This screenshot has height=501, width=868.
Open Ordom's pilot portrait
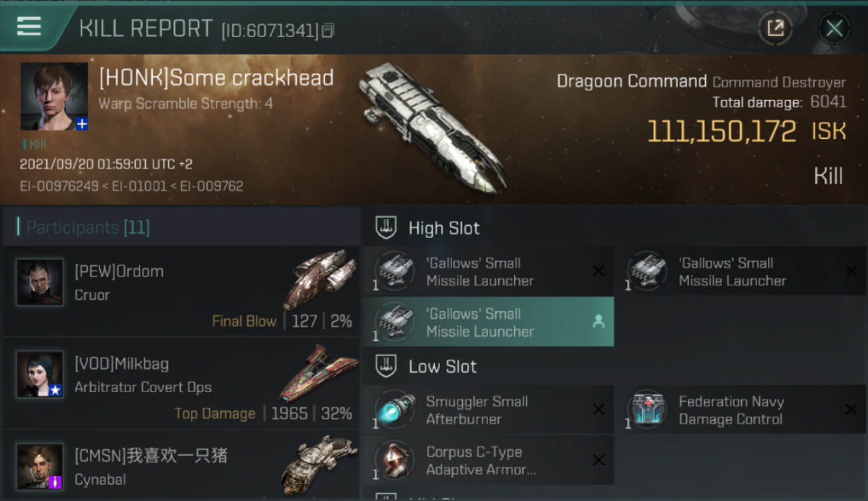(x=40, y=283)
